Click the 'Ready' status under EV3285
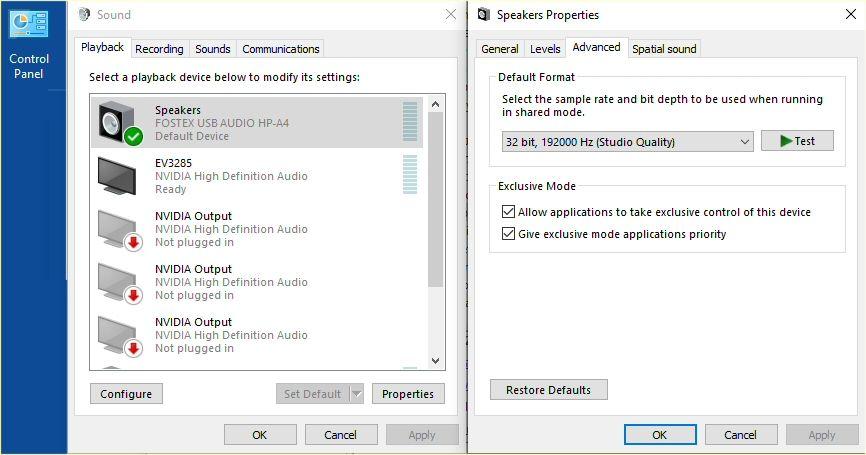Screen dimensions: 866x455 [x=171, y=189]
